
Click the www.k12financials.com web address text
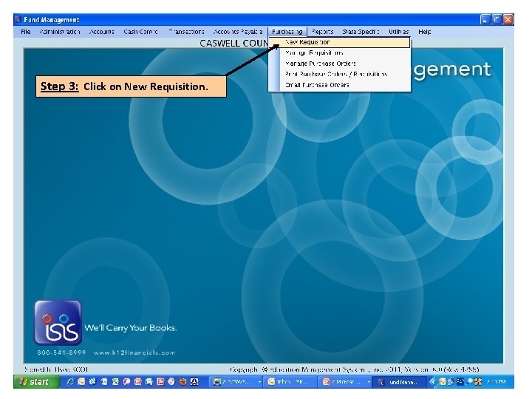pos(134,352)
